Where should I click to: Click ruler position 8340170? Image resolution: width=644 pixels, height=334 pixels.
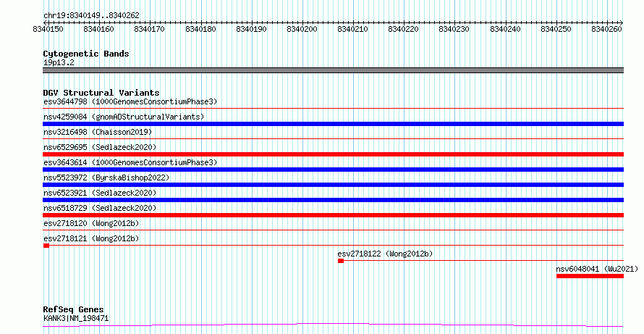tap(151, 29)
